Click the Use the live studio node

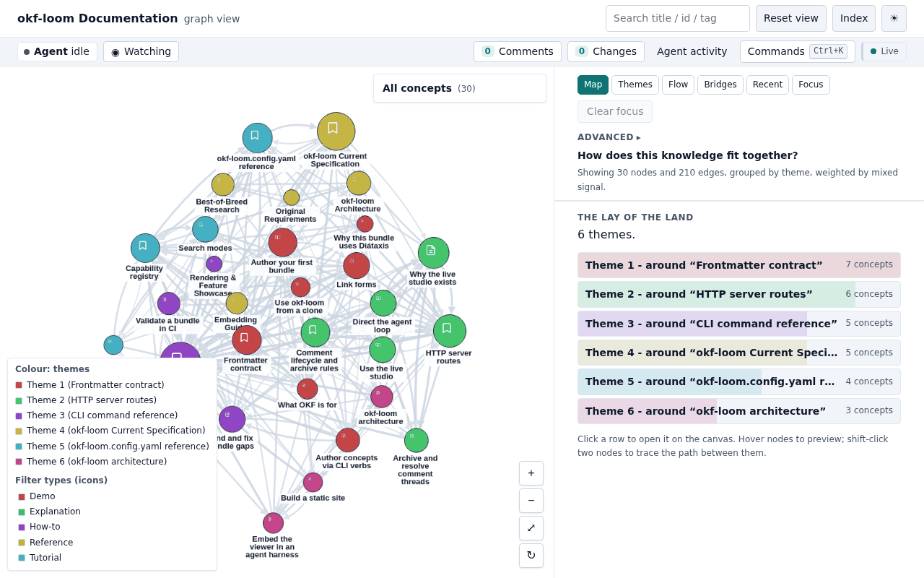(382, 350)
